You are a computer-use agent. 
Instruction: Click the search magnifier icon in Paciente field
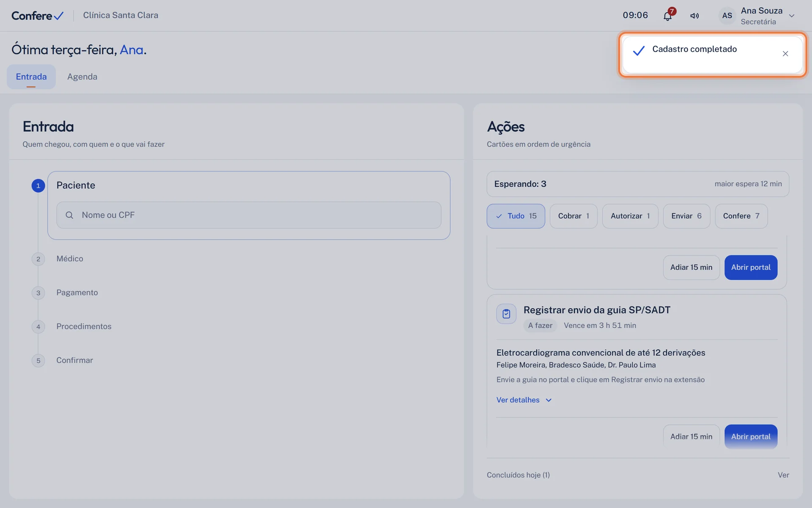(x=69, y=215)
